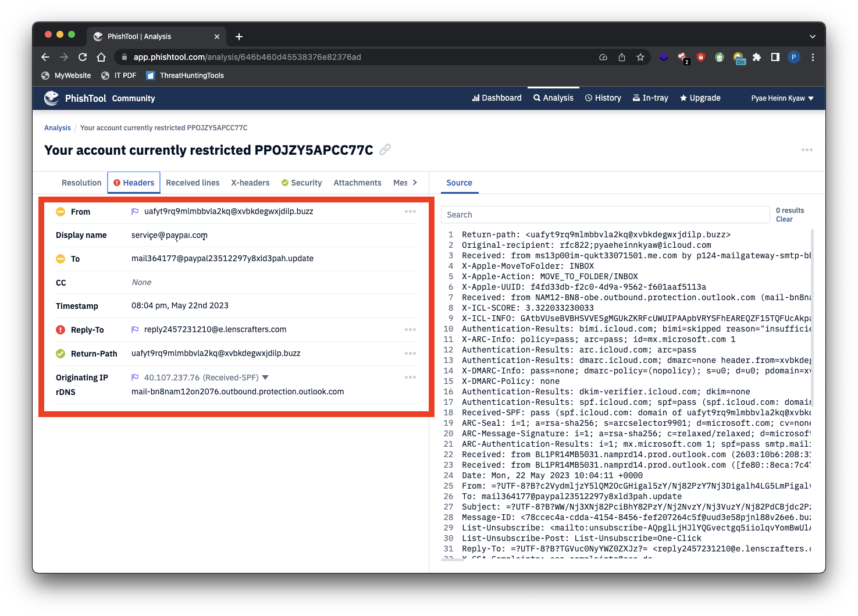The image size is (858, 616).
Task: Open a new browser tab
Action: [239, 37]
